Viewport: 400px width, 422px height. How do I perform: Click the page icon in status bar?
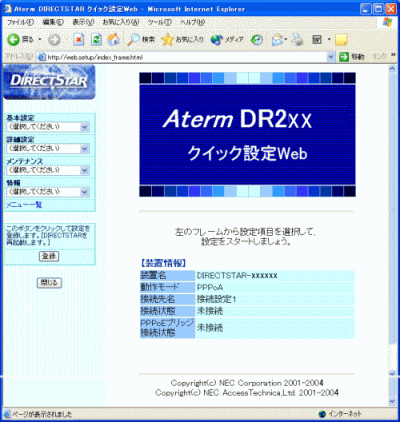tap(7, 414)
